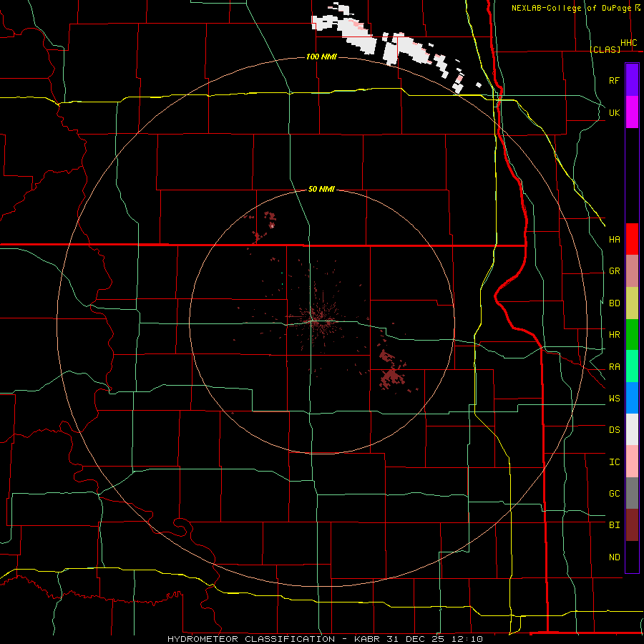The width and height of the screenshot is (644, 644).
Task: Click the 100 NMI range ring label
Action: point(321,57)
